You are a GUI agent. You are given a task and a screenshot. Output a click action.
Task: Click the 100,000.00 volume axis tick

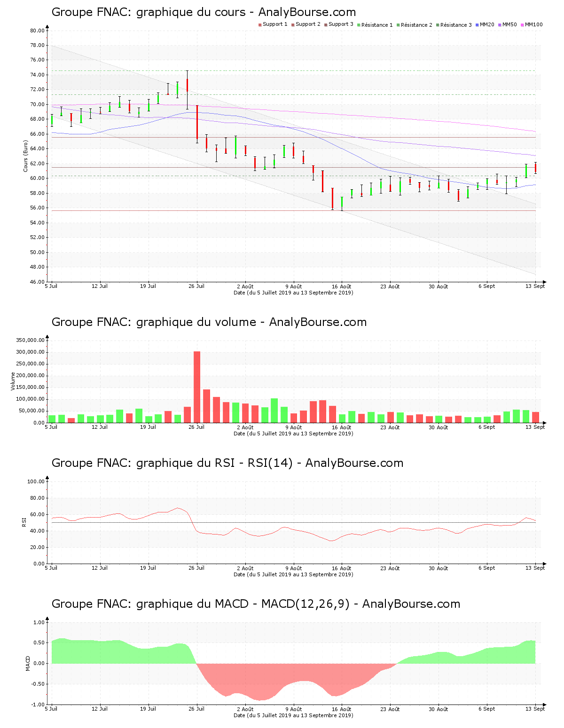30,399
